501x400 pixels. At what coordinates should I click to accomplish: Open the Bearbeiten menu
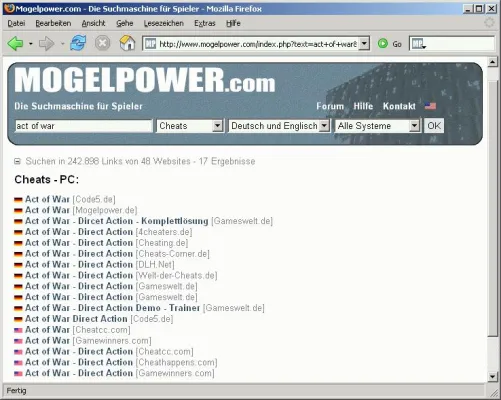coord(53,23)
